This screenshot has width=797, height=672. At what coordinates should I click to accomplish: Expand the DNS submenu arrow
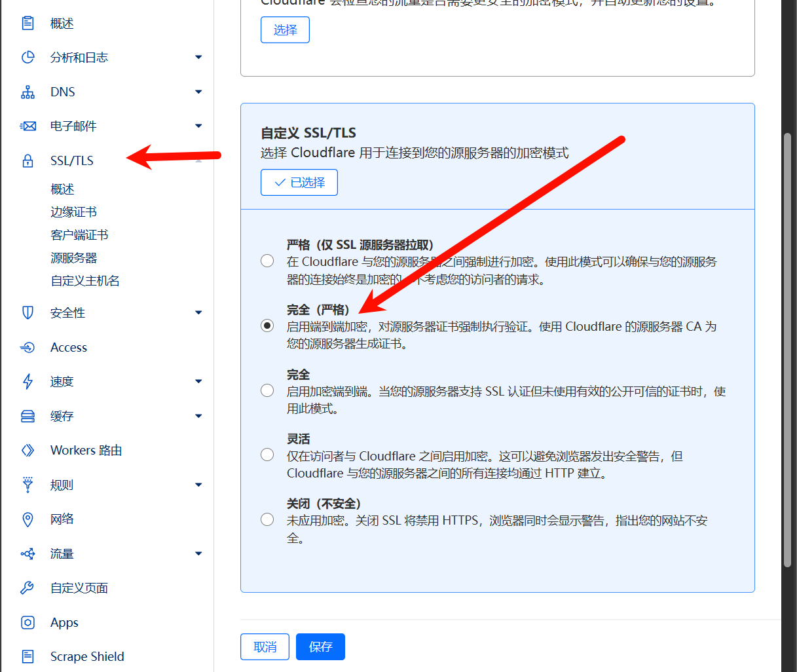pos(198,92)
